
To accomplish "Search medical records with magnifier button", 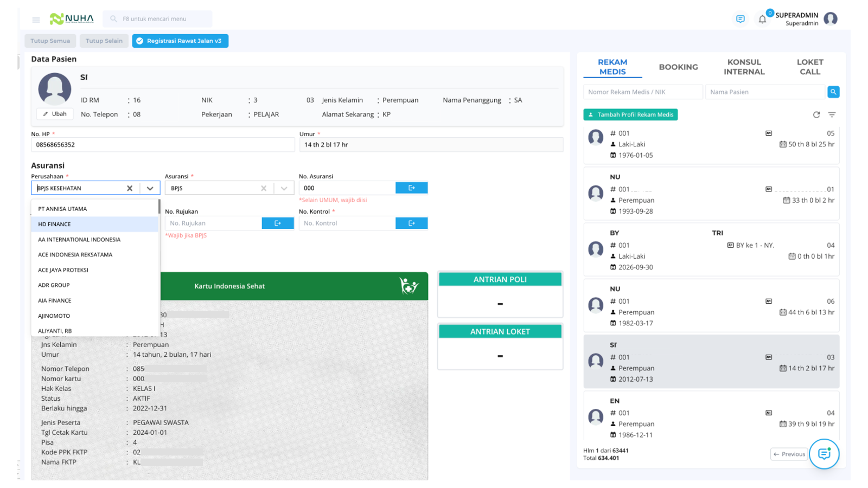I will 833,92.
